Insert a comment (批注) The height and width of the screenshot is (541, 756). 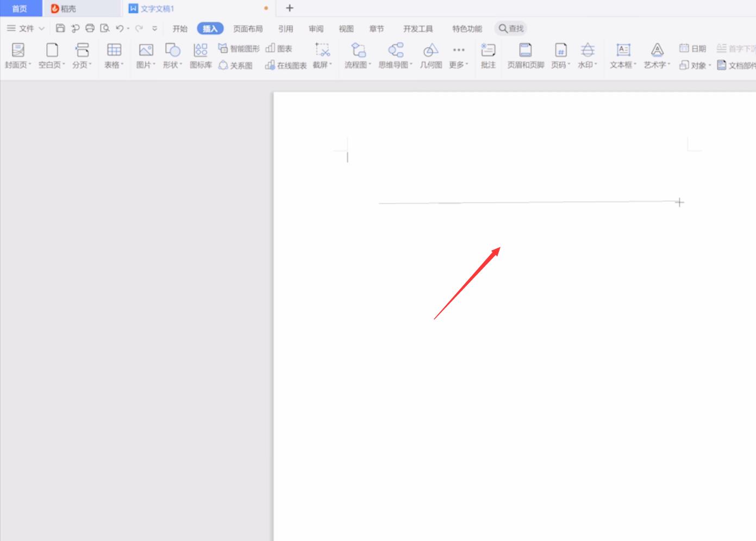[x=488, y=56]
